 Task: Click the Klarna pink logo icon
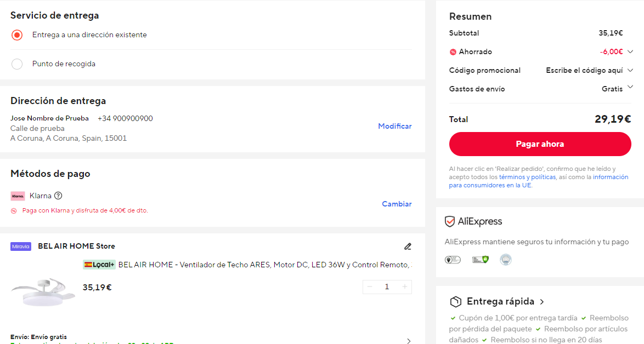coord(18,196)
